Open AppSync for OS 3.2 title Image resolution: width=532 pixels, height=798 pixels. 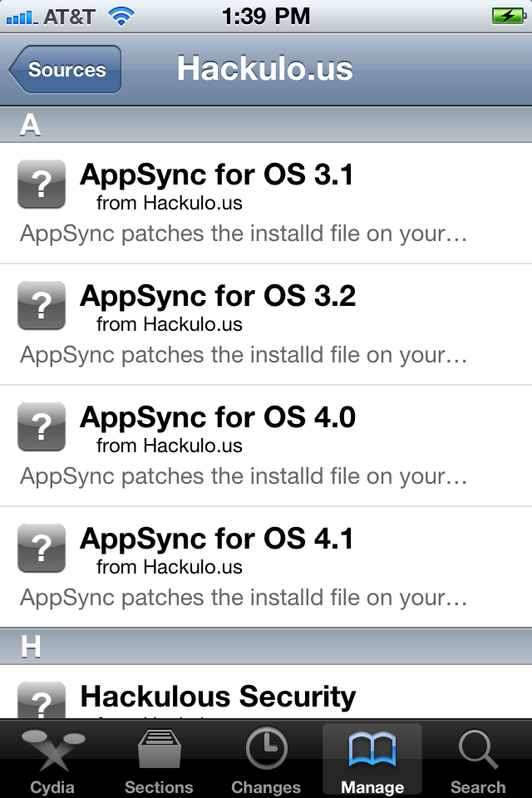click(218, 296)
